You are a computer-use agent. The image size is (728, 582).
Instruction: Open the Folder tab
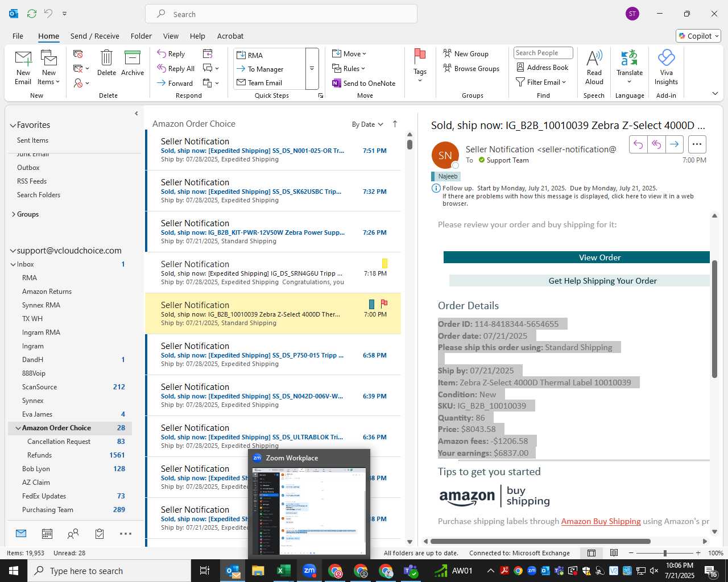(x=141, y=36)
